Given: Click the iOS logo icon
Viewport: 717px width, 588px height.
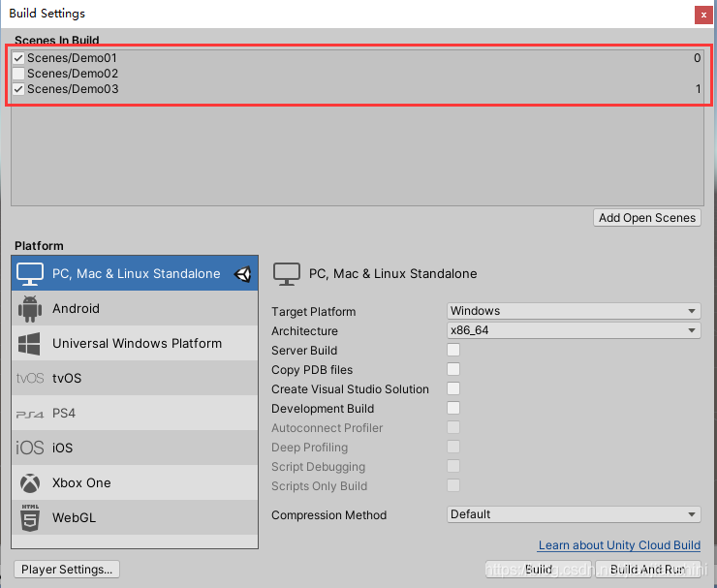Looking at the screenshot, I should 30,448.
